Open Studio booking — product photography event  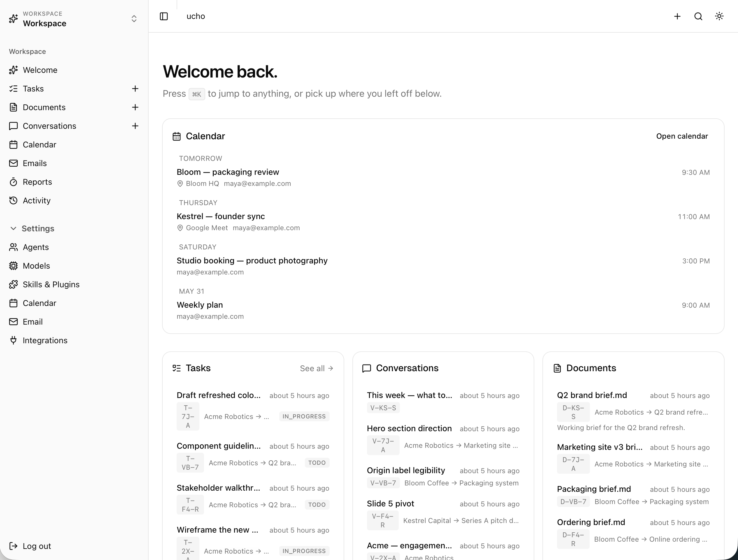click(443, 266)
